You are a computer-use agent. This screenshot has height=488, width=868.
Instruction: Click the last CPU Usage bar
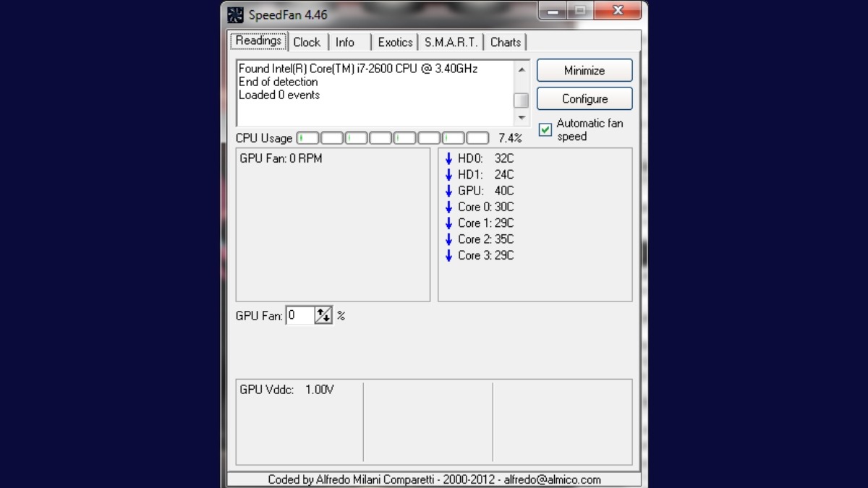477,138
